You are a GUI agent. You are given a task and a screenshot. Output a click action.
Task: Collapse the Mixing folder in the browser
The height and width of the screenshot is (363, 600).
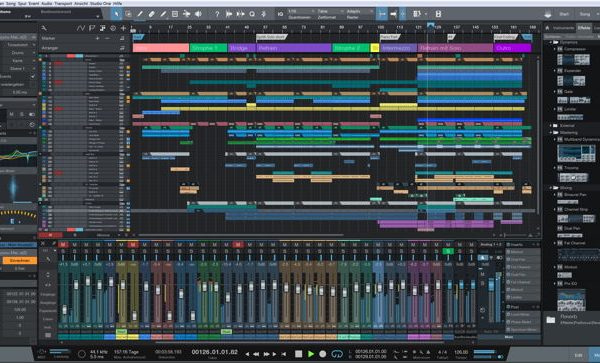551,188
